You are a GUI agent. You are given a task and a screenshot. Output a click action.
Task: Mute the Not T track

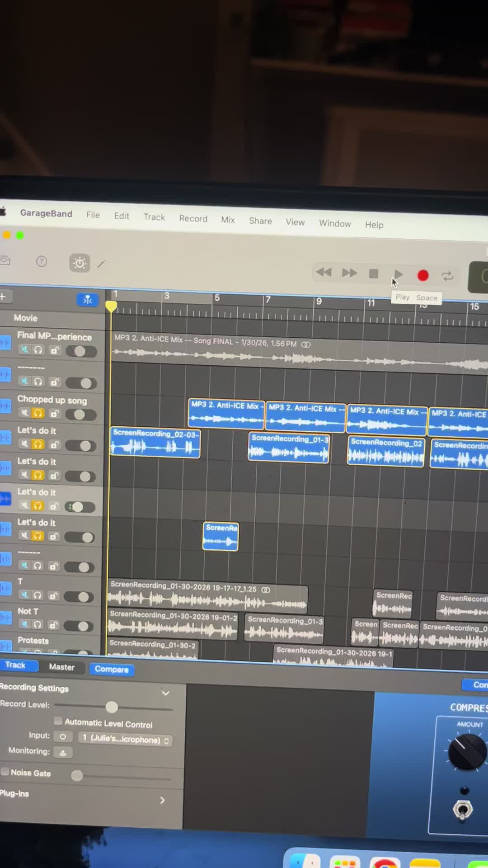click(x=24, y=624)
